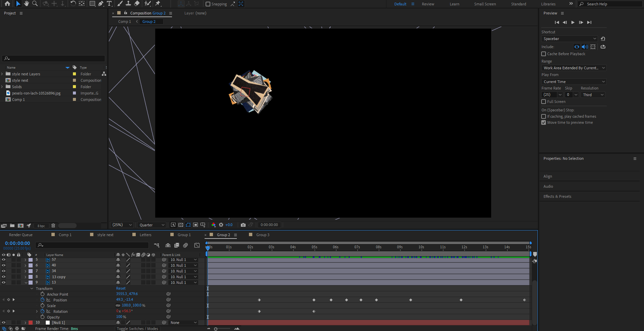The height and width of the screenshot is (331, 644).
Task: Open the Show Channel color icon
Action: click(214, 225)
